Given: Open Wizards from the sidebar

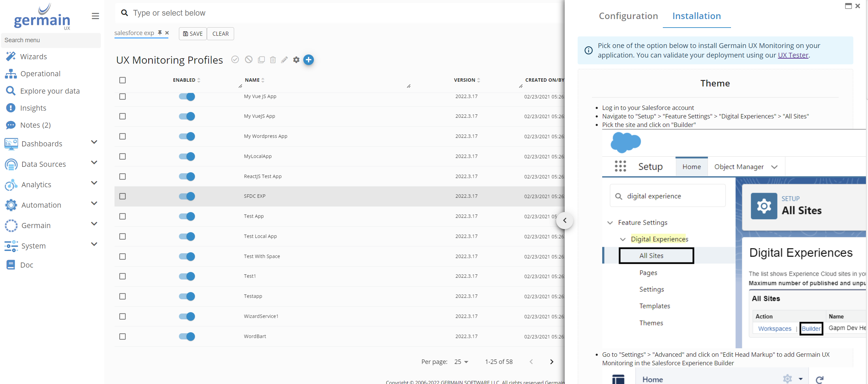Looking at the screenshot, I should pyautogui.click(x=33, y=57).
